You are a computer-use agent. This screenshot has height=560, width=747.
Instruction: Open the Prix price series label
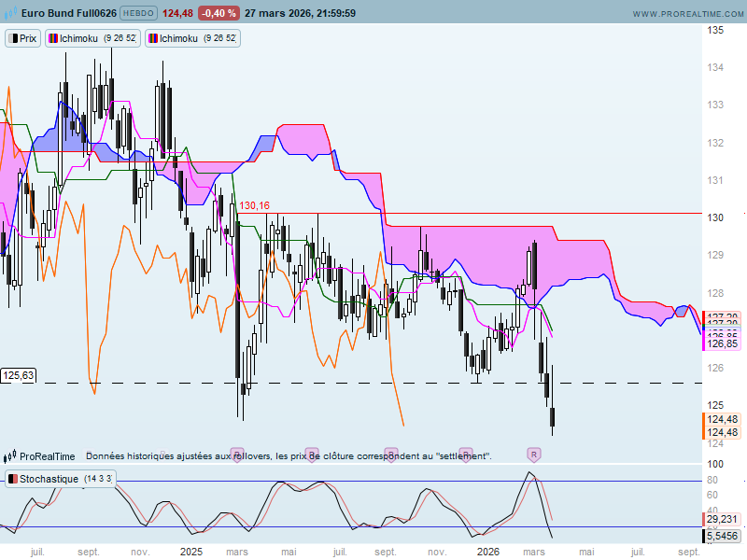click(x=23, y=38)
